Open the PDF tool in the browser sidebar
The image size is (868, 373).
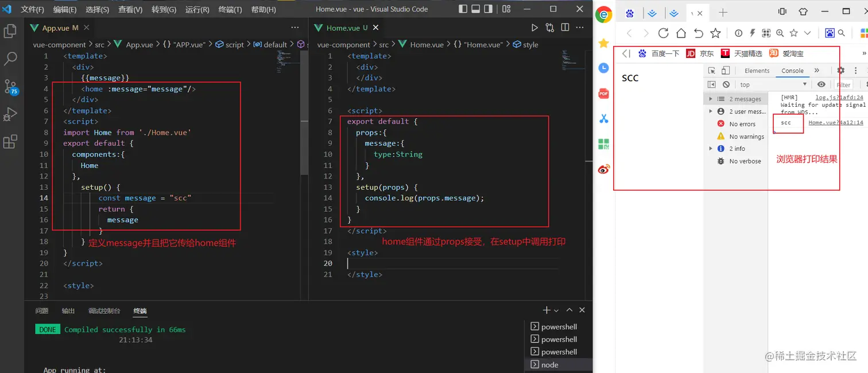[603, 94]
